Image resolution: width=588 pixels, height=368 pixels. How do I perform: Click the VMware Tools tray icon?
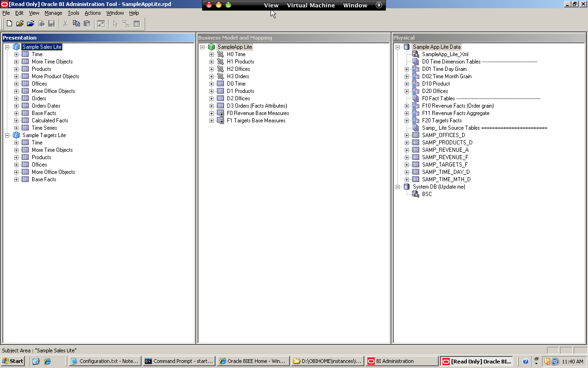coord(555,361)
